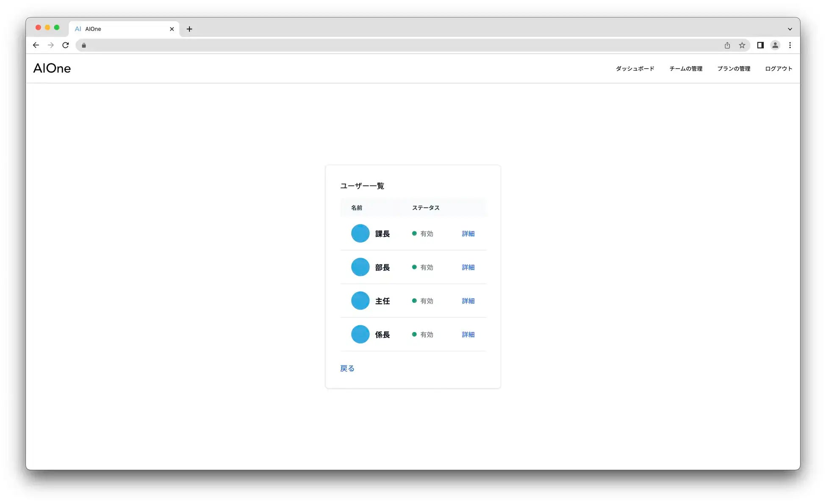The width and height of the screenshot is (826, 504).
Task: Reload the page with refresh icon
Action: [65, 45]
